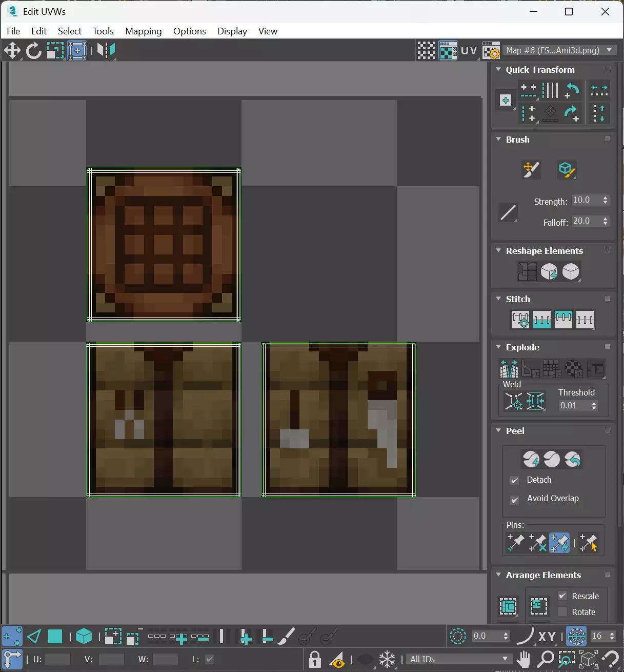Click the Brush Falloff value field
Viewport: 624px width, 672px height.
[586, 221]
